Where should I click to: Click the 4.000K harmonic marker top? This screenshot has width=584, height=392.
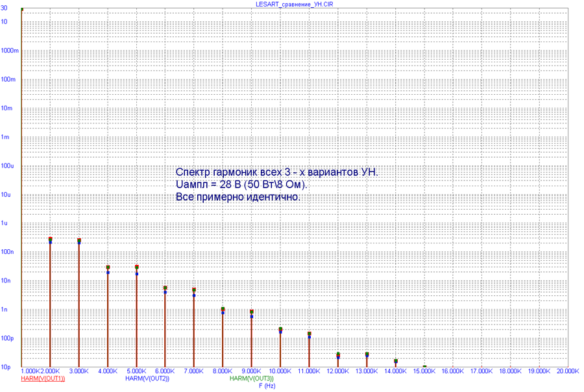tap(108, 267)
